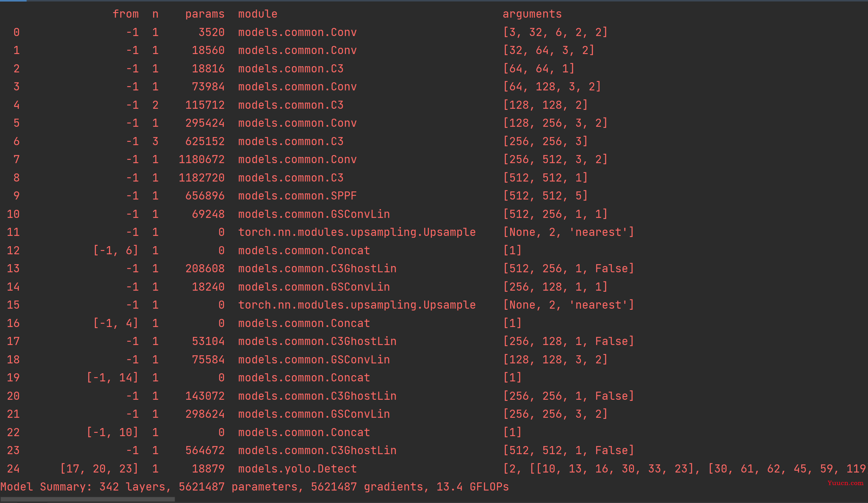Click models.common.C3GhostLin in row 13
Viewport: 868px width, 503px height.
[317, 268]
